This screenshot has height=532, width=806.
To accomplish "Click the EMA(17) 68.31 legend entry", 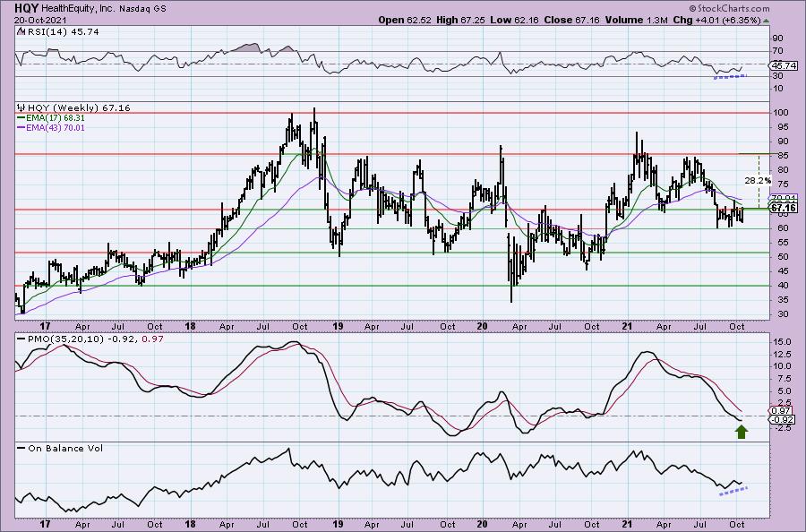I will click(x=51, y=118).
